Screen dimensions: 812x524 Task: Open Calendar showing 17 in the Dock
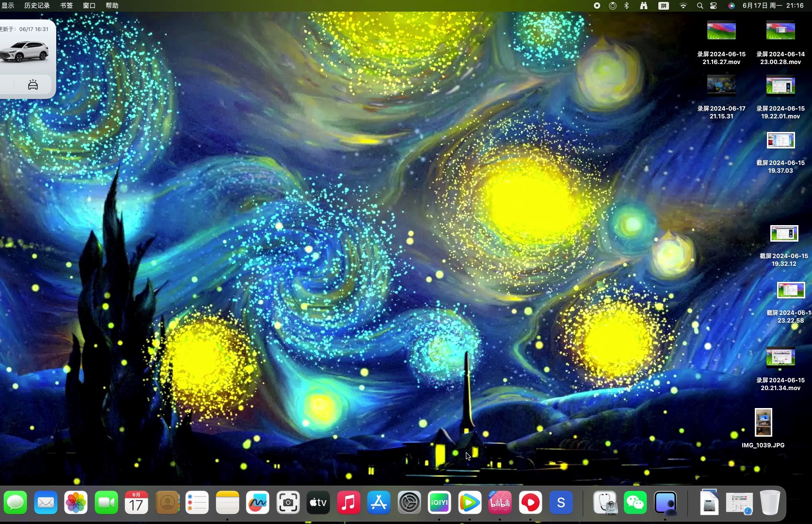[x=137, y=503]
